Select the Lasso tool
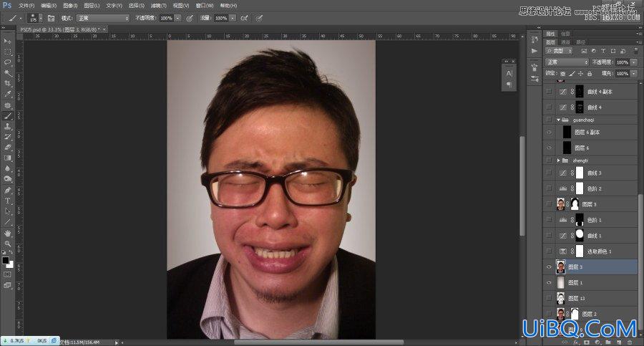Screen dimensions: 644x346 [x=7, y=62]
